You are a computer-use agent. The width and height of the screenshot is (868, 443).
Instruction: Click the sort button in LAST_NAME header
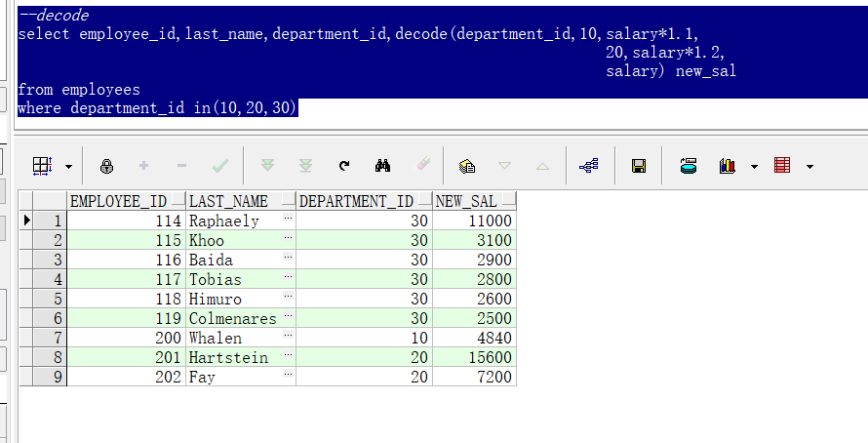pos(289,200)
